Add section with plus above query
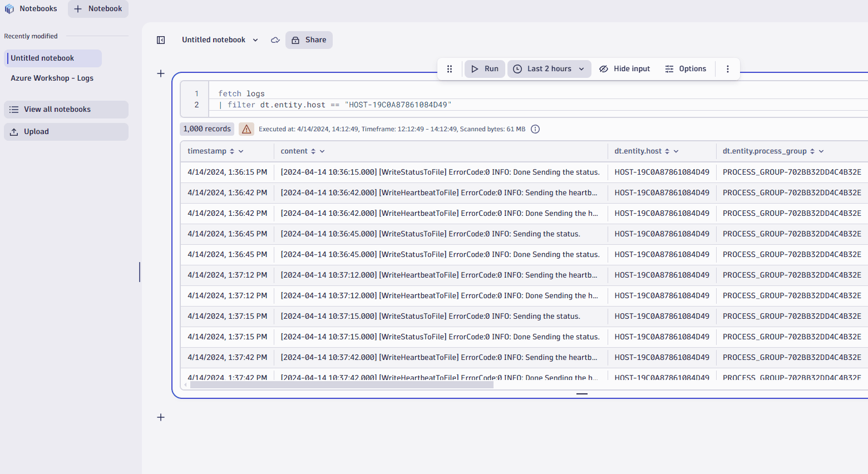Screen dimensions: 868x474 (161, 73)
